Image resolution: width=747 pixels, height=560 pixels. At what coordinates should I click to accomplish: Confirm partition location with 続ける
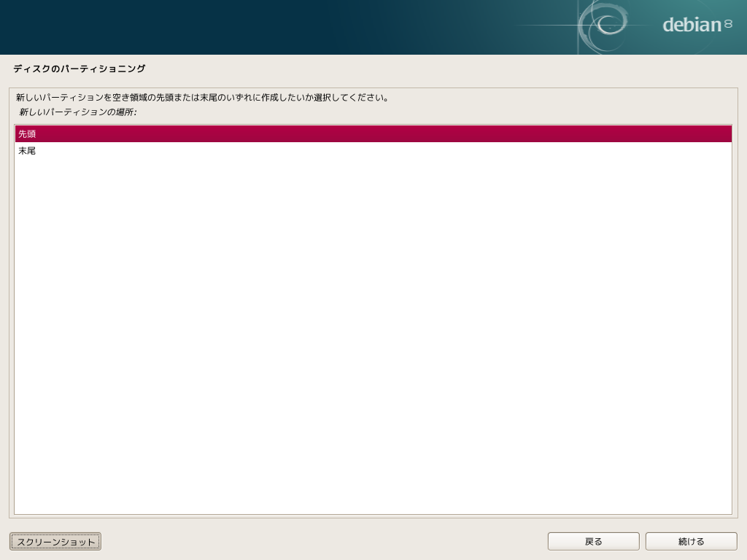click(690, 541)
